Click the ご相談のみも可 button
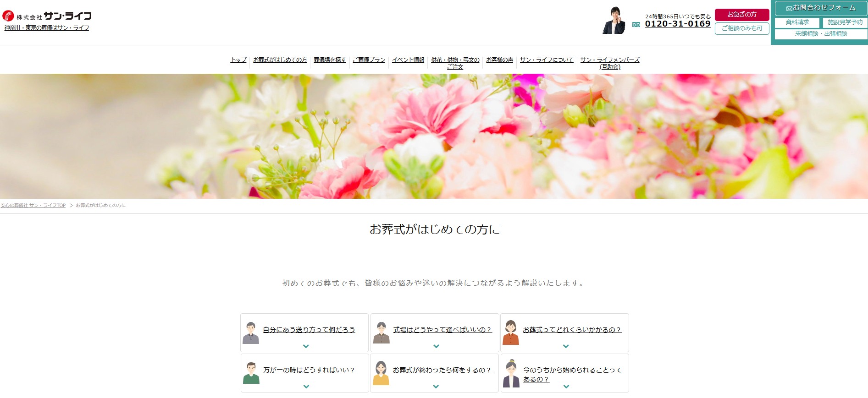Screen dimensions: 868x398 [742, 28]
